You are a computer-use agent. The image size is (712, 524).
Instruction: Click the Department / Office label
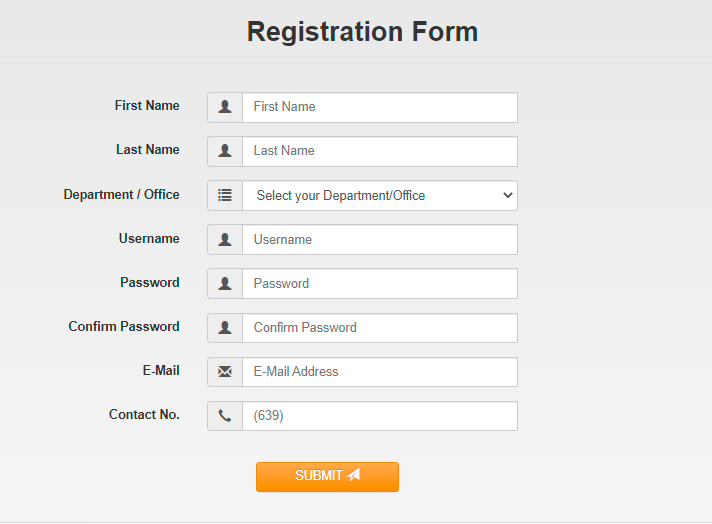coord(121,194)
